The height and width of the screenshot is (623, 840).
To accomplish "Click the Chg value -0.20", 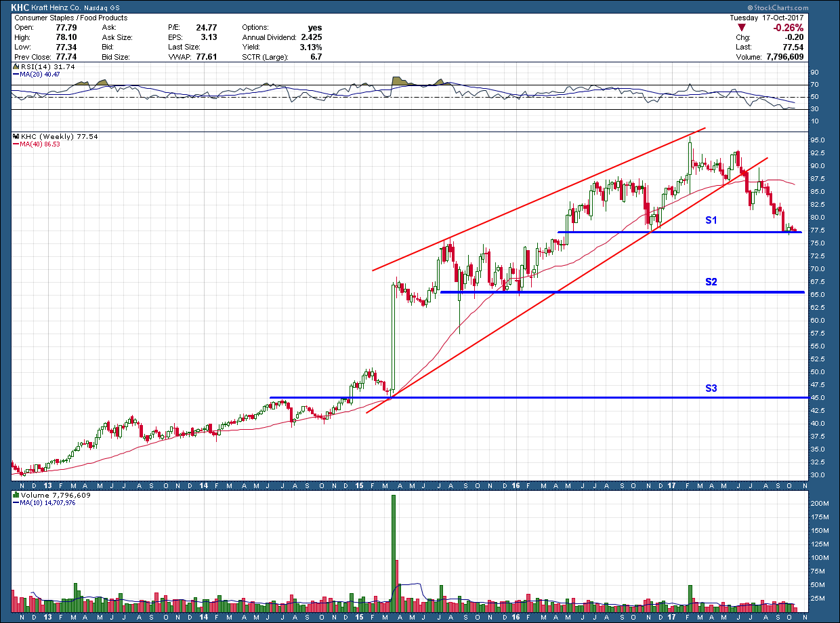I will (x=793, y=37).
